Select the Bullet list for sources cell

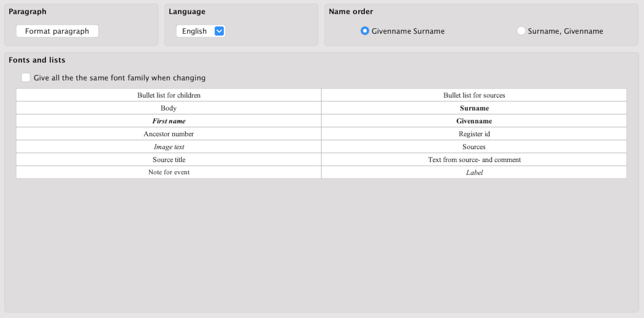[473, 95]
